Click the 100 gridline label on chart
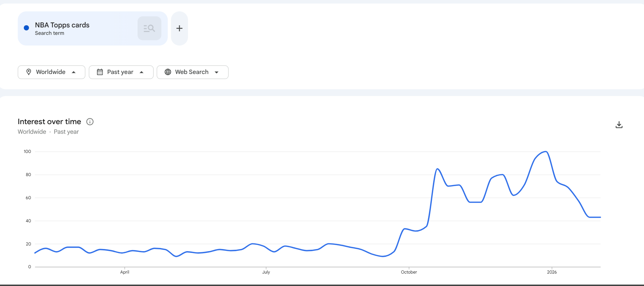This screenshot has height=286, width=644. [x=27, y=151]
